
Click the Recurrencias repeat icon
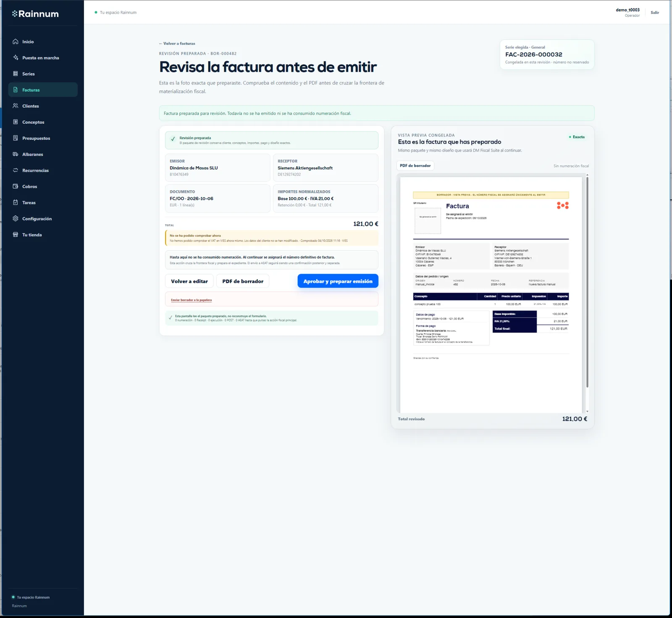point(16,170)
